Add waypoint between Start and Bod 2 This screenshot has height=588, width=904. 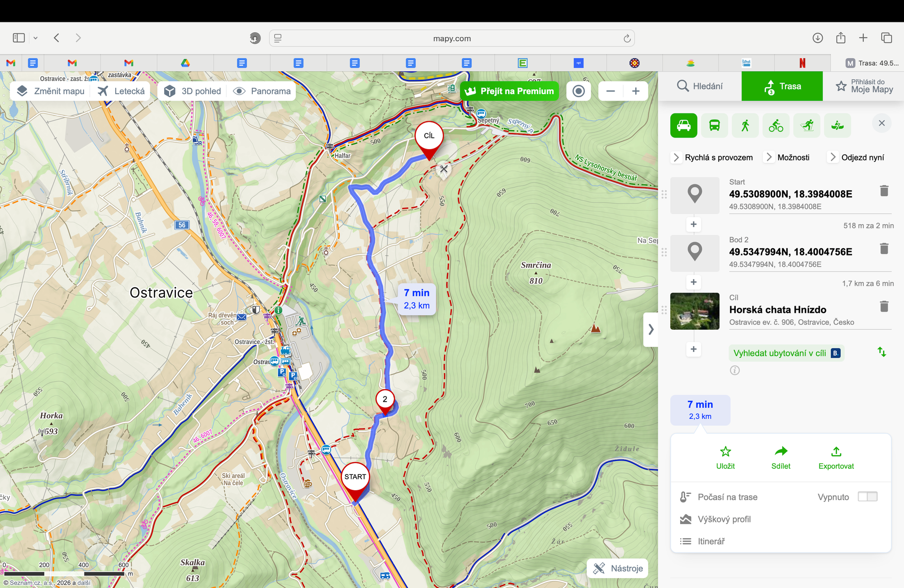pyautogui.click(x=694, y=224)
